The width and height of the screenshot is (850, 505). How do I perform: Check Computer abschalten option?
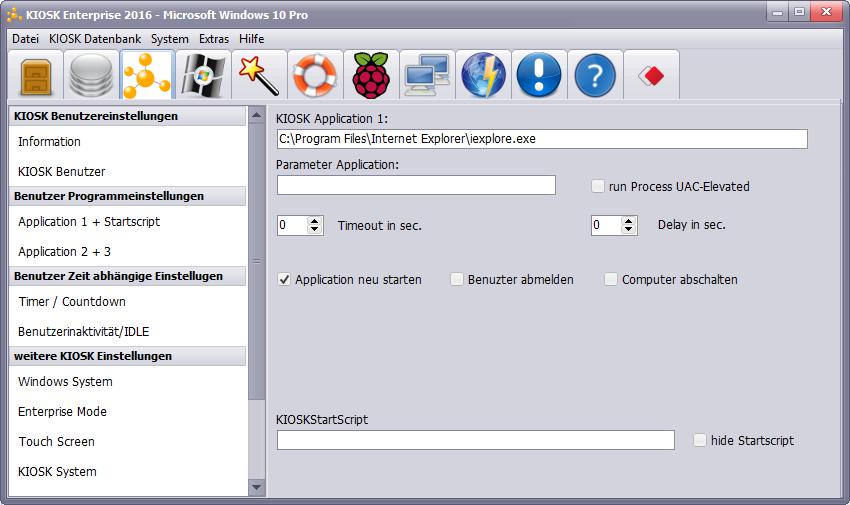coord(610,280)
